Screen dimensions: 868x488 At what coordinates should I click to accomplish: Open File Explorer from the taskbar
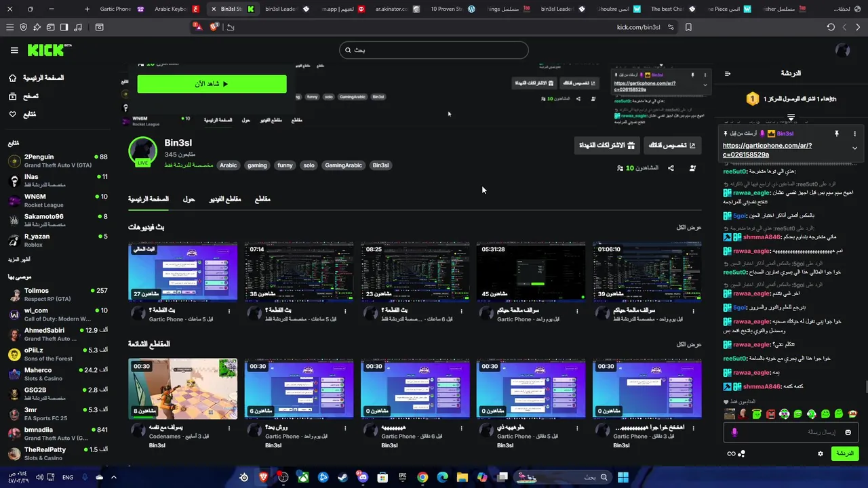tap(462, 477)
